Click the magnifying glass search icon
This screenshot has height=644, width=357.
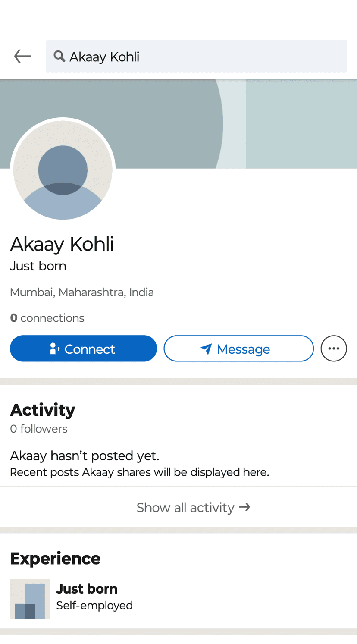coord(59,56)
